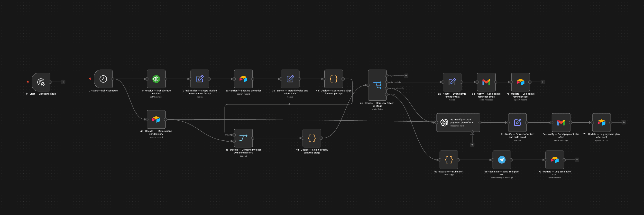Click label '4d · Decide — Route by follow-up stage'
The image size is (644, 215).
(377, 104)
